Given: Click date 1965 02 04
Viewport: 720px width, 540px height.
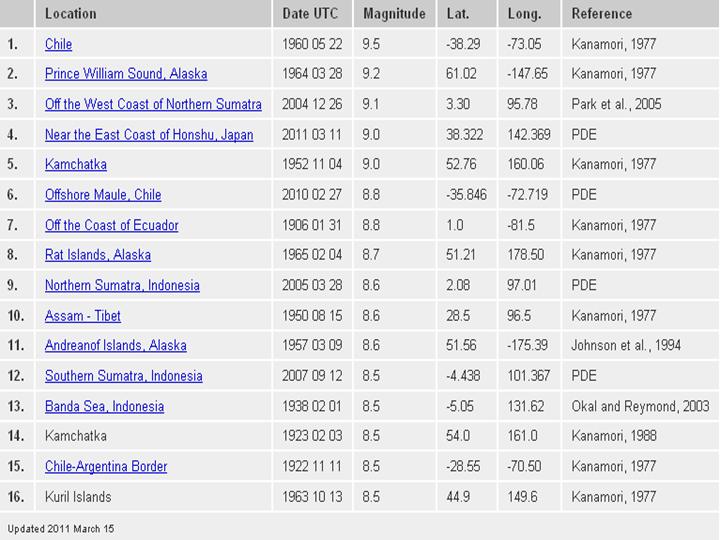Looking at the screenshot, I should (312, 255).
